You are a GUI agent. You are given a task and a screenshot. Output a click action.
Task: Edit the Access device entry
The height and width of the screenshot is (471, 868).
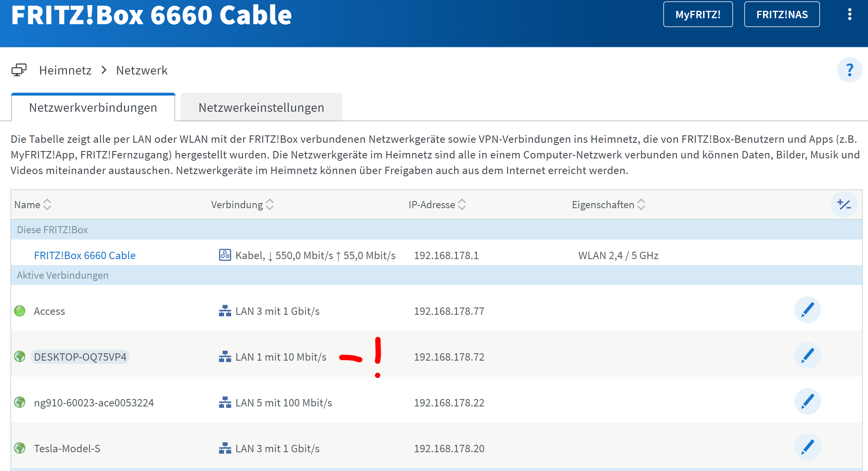807,310
